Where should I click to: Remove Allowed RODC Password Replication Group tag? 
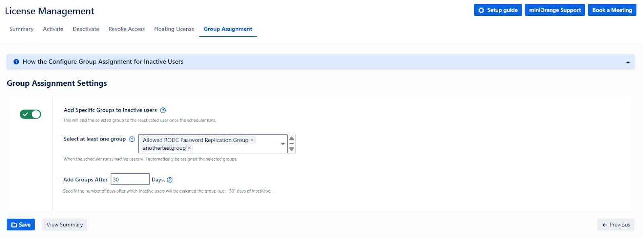(252, 140)
